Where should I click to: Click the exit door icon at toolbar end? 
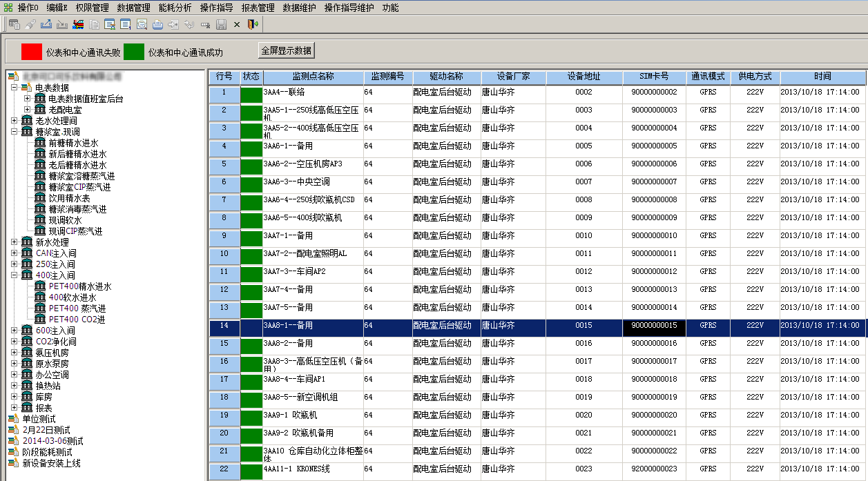coord(253,25)
